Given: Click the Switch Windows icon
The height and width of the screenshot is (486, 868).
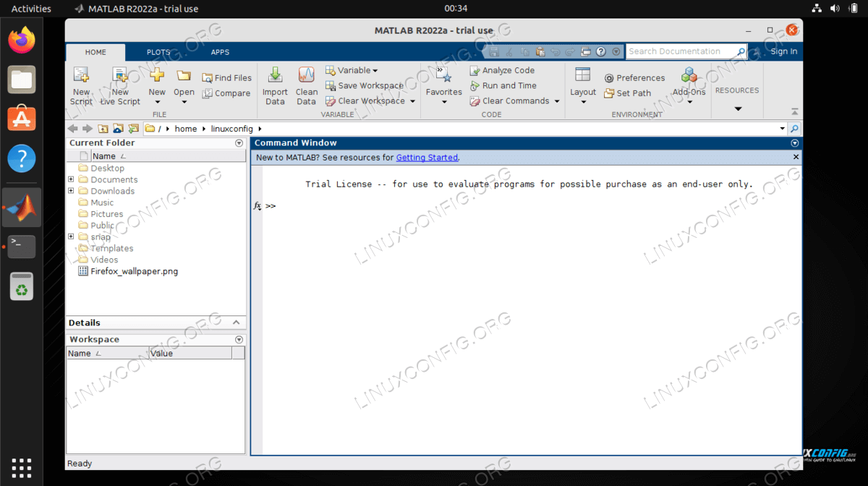Looking at the screenshot, I should coord(586,52).
